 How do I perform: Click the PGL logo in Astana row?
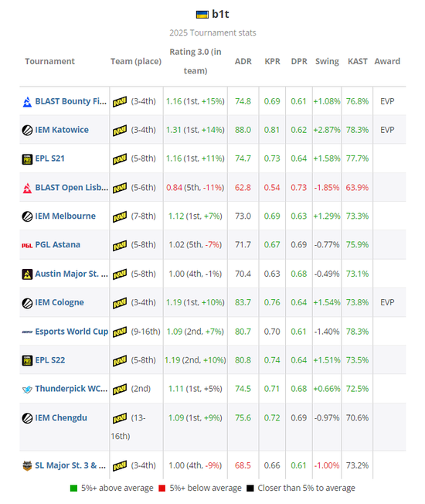tap(27, 245)
